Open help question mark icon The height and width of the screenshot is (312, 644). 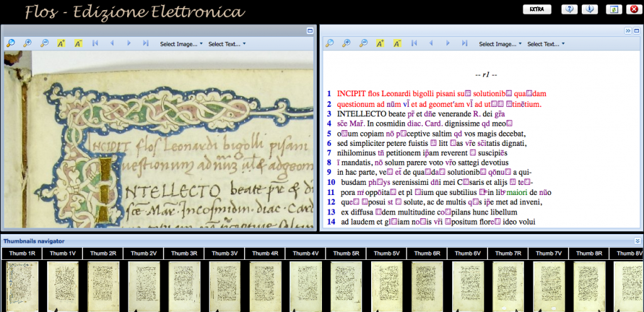(569, 9)
